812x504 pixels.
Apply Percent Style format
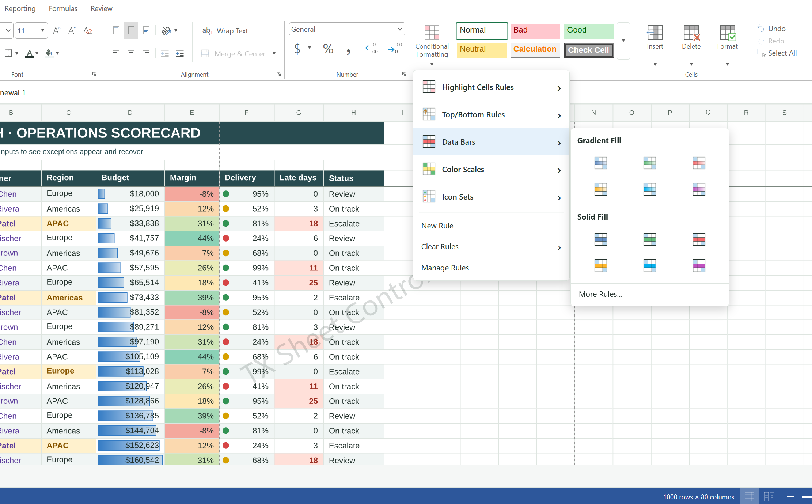[x=328, y=49]
